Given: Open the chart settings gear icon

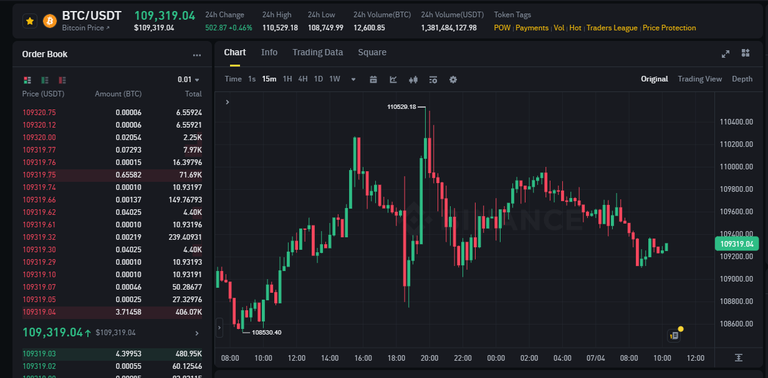Looking at the screenshot, I should 453,79.
